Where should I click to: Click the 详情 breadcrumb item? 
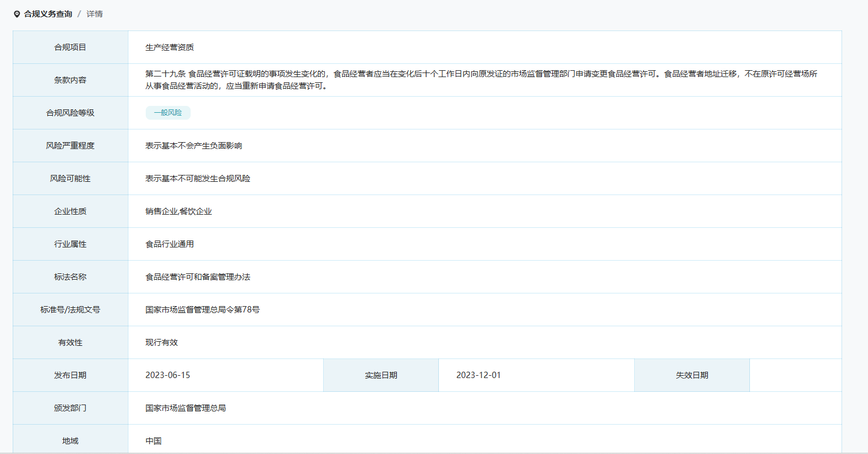point(94,14)
